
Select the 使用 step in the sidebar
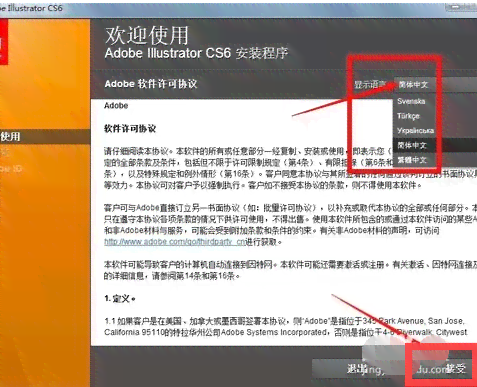pos(45,137)
